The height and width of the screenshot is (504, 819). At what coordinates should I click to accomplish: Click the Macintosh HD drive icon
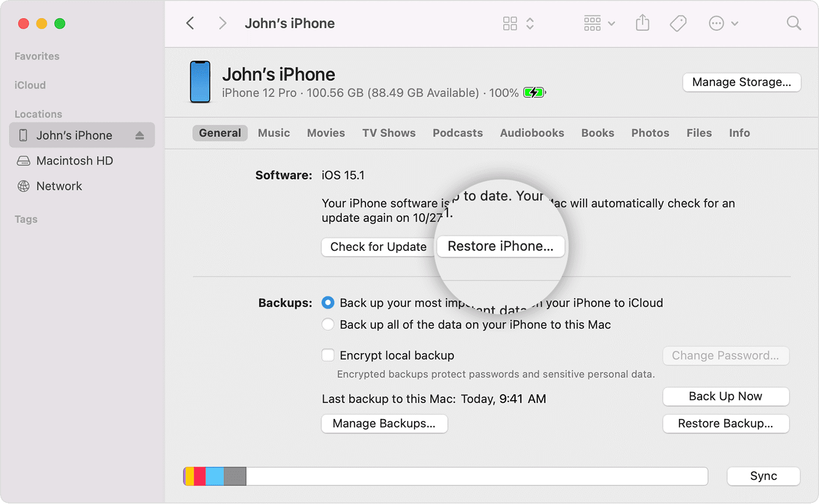point(24,161)
